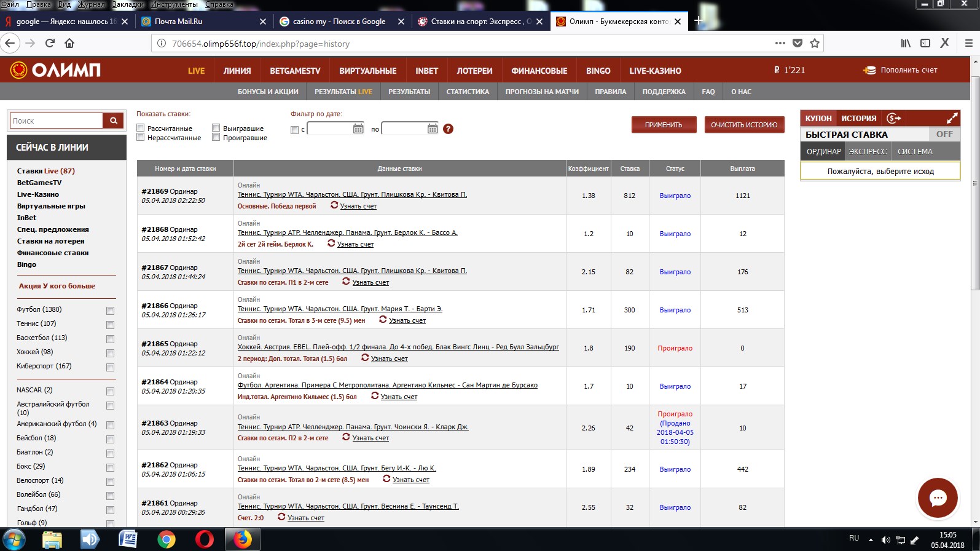Open browser library icon
The height and width of the screenshot is (551, 980).
pyautogui.click(x=906, y=43)
